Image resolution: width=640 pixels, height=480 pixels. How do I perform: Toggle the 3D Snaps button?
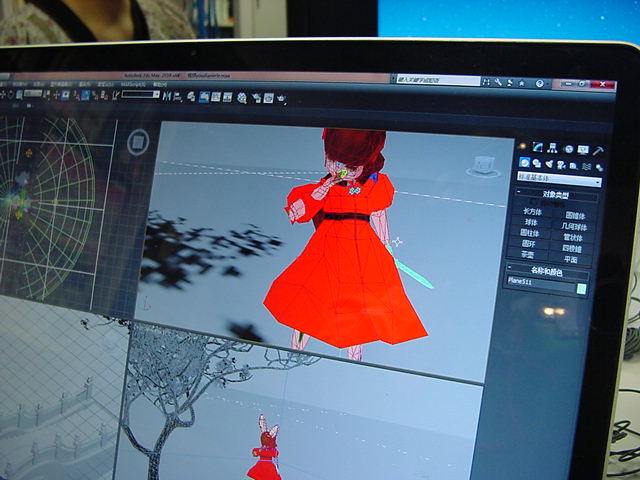click(x=76, y=96)
